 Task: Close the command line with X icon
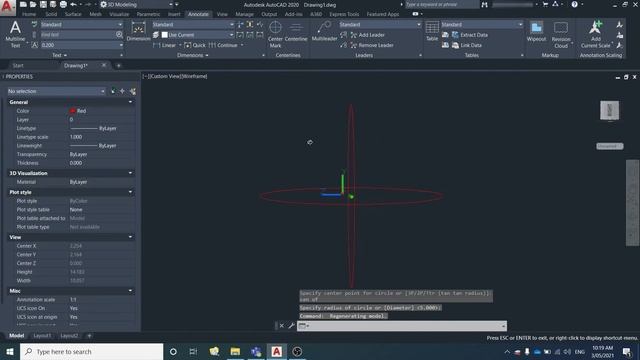[282, 326]
